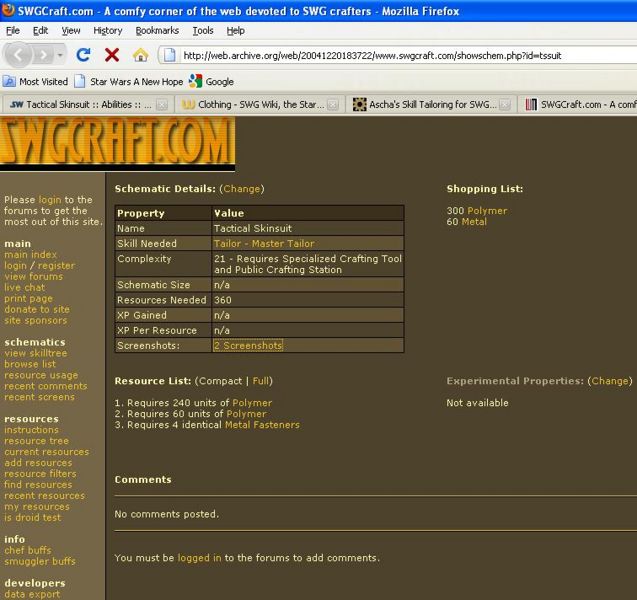This screenshot has width=637, height=600.
Task: Close the Clothing SWG Wiki tab
Action: pos(332,104)
